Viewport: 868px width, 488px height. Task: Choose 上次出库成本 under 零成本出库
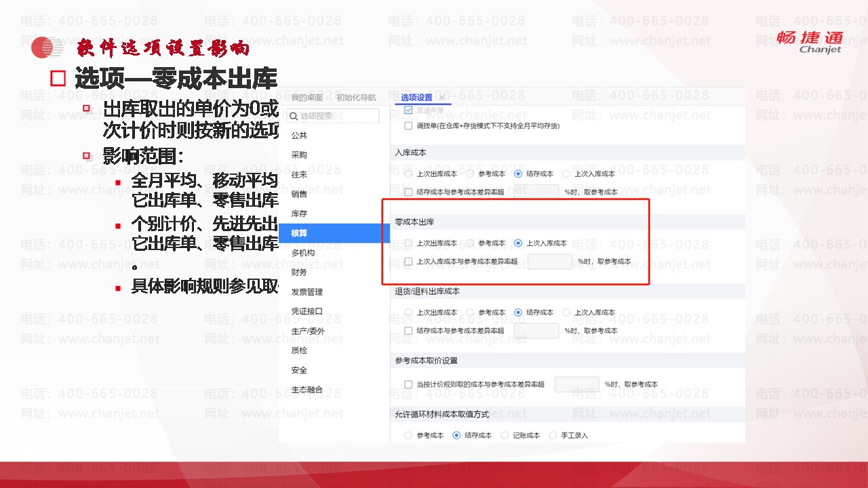[408, 243]
